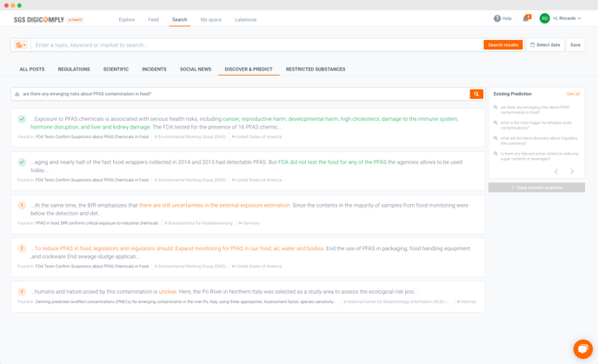Go to previous predictions with left arrow

(x=556, y=171)
